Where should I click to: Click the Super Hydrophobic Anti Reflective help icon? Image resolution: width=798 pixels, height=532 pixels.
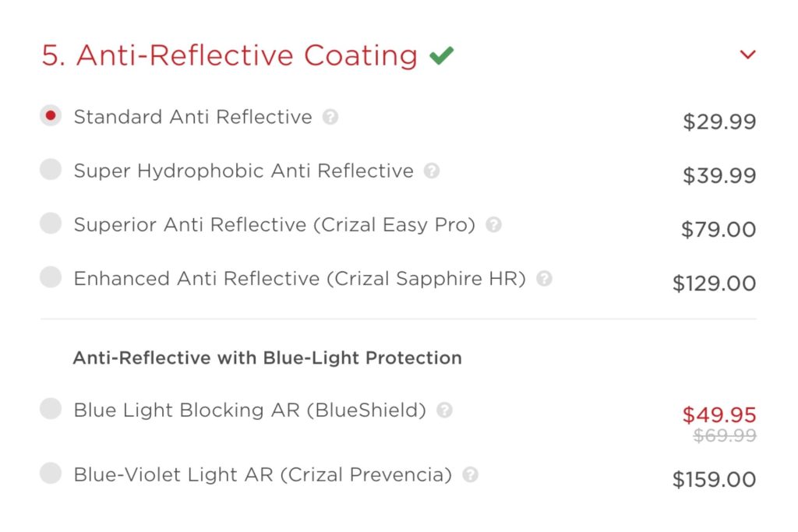[432, 171]
